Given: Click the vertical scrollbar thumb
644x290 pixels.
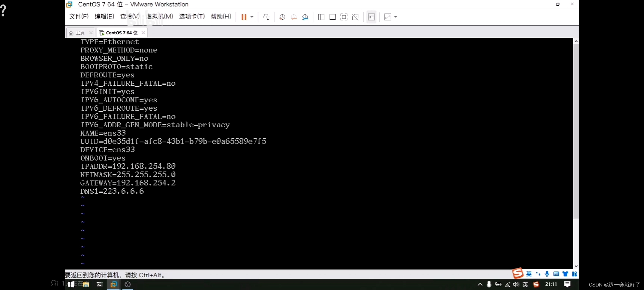Looking at the screenshot, I should click(x=576, y=131).
